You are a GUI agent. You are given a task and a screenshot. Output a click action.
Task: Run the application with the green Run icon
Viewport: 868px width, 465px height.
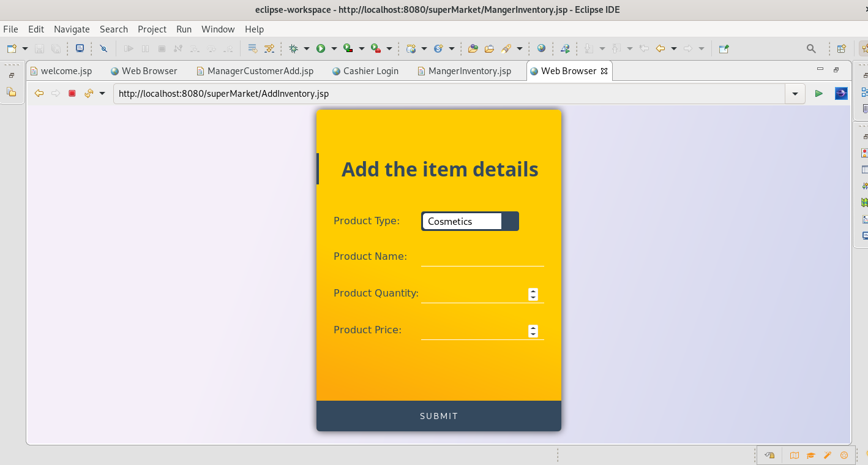(321, 48)
